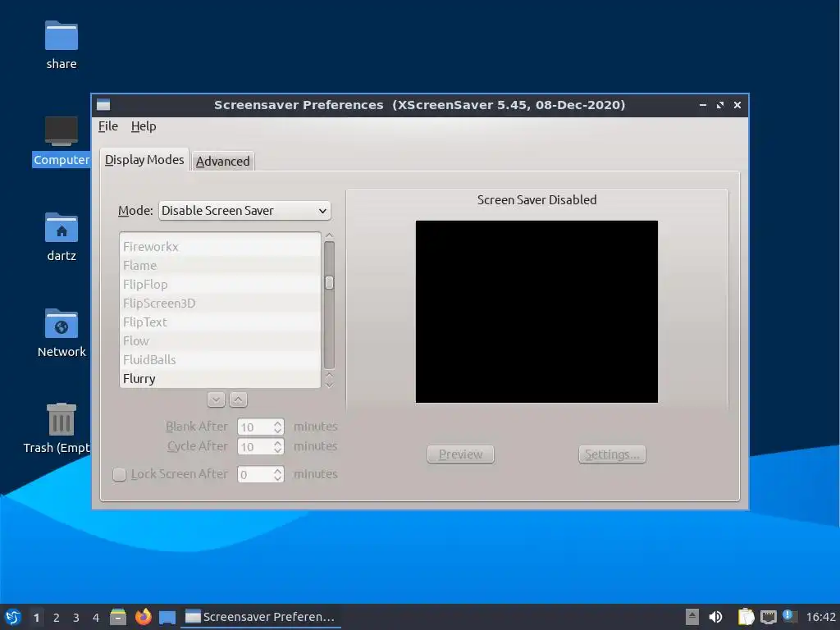Screen dimensions: 840x630
Task: Click the network monitor tray icon
Action: tap(768, 617)
